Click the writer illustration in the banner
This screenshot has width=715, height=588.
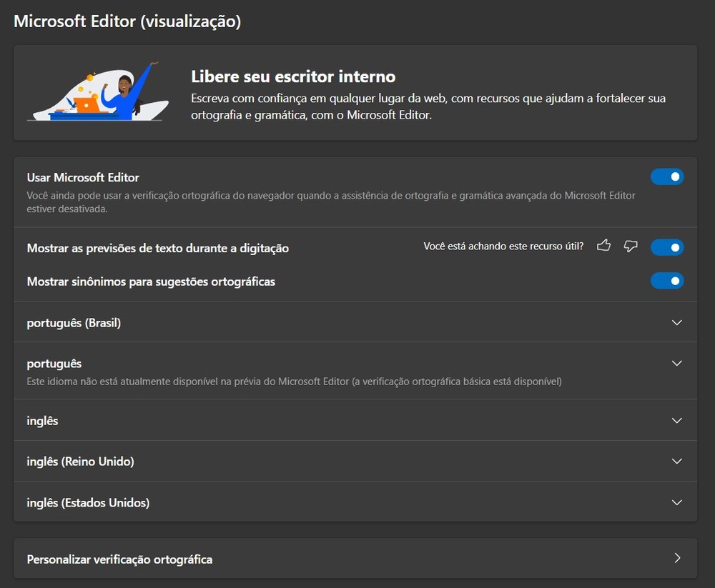pyautogui.click(x=99, y=91)
